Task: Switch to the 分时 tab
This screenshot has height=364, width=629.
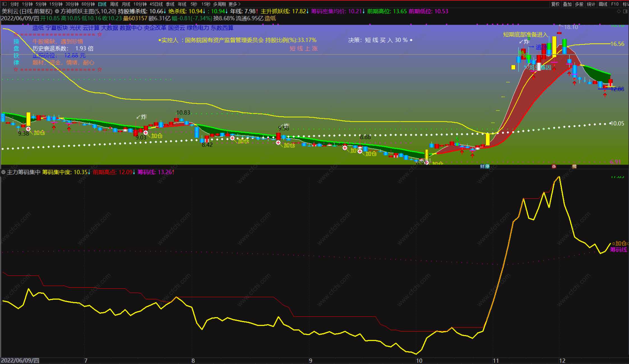Action: [x=14, y=4]
